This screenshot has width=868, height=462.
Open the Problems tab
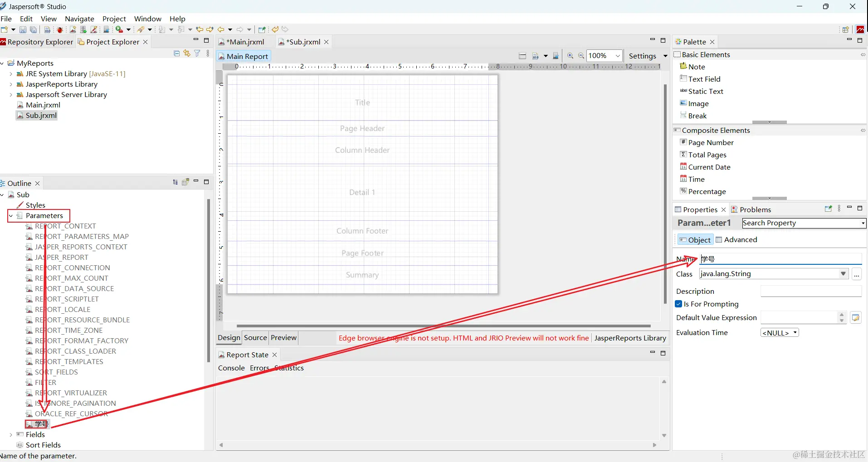pyautogui.click(x=751, y=209)
